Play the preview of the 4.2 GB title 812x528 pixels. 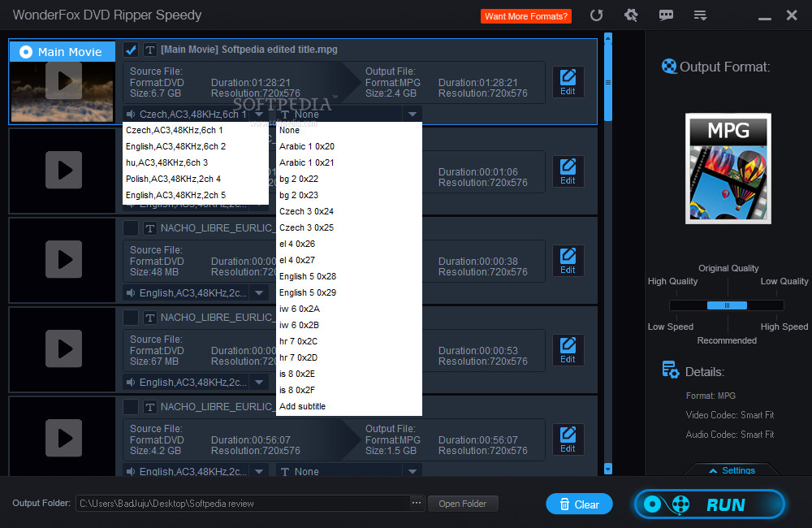point(63,438)
